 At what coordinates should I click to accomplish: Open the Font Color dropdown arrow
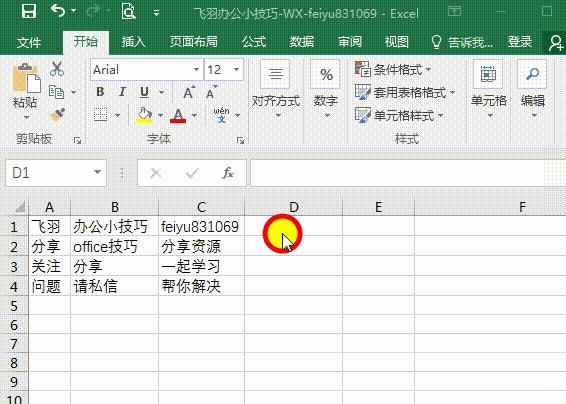point(195,116)
